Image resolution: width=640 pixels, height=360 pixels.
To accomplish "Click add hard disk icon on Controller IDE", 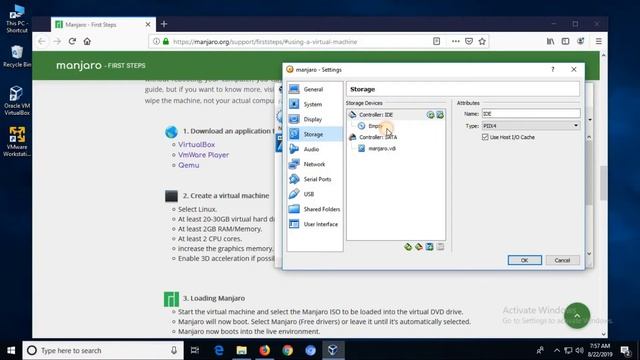I will pyautogui.click(x=440, y=115).
